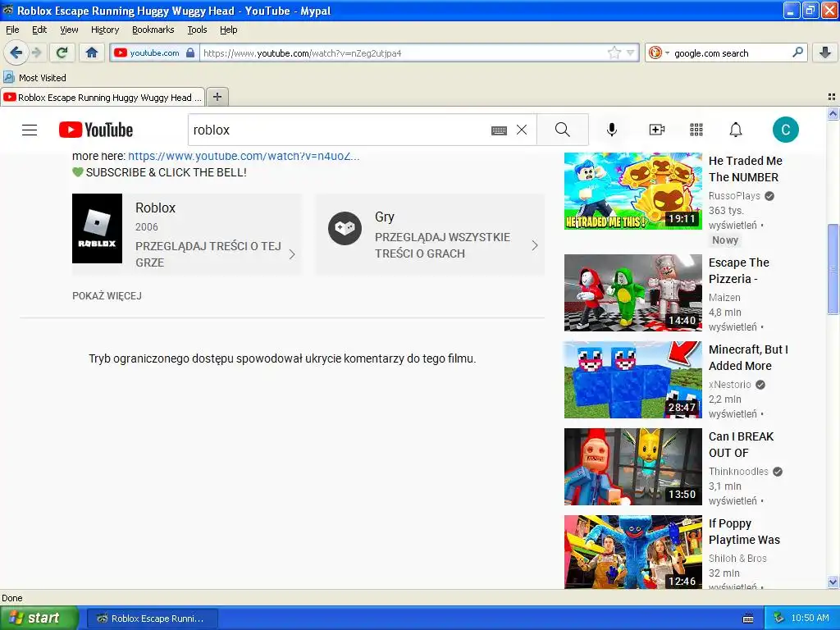Open Minecraft, But I Added More thumbnail
This screenshot has width=840, height=630.
point(632,380)
